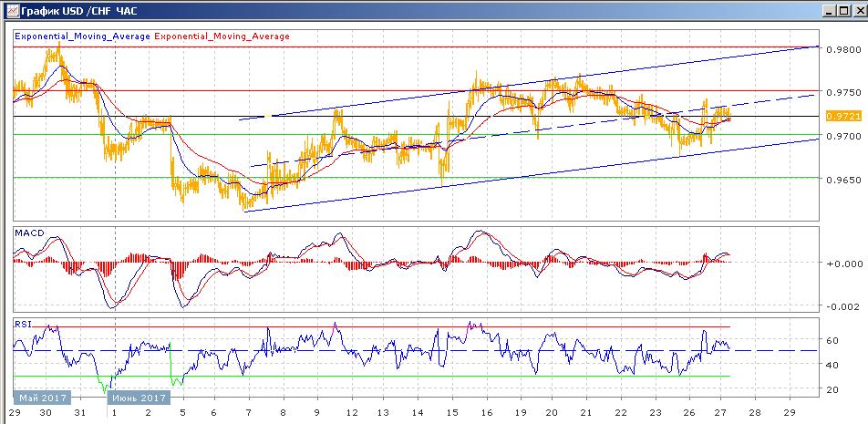Click the 'Июнь 2017' month marker
The width and height of the screenshot is (868, 424).
(x=139, y=398)
